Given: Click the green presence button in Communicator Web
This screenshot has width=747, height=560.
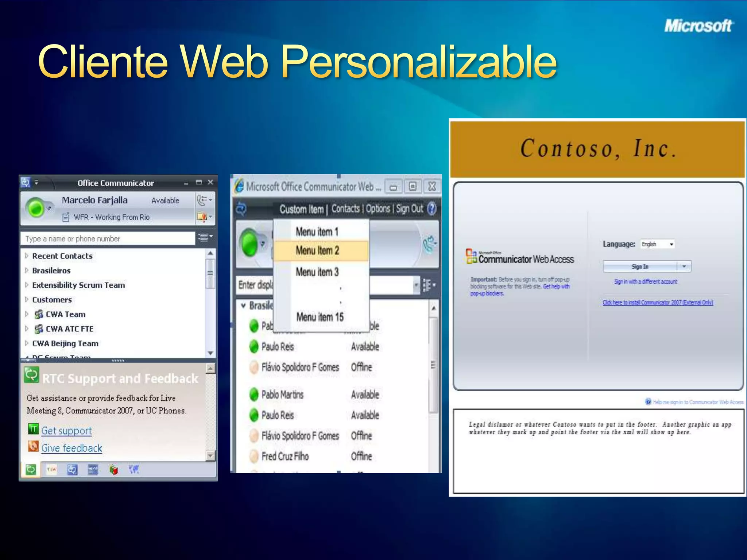Looking at the screenshot, I should click(250, 244).
